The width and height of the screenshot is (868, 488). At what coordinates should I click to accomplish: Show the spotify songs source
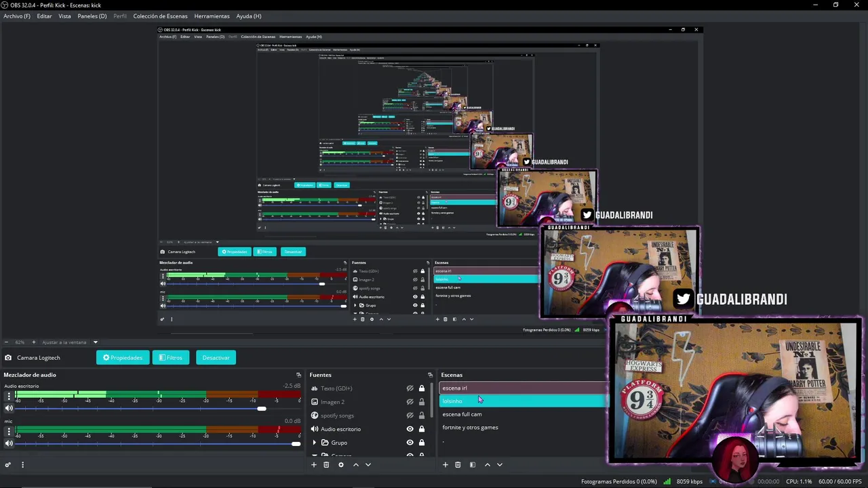pos(410,415)
